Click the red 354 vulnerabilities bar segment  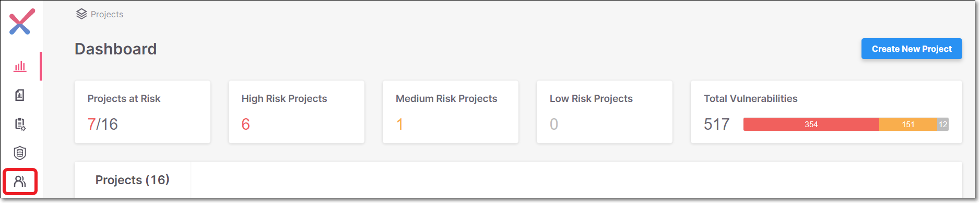coord(811,125)
